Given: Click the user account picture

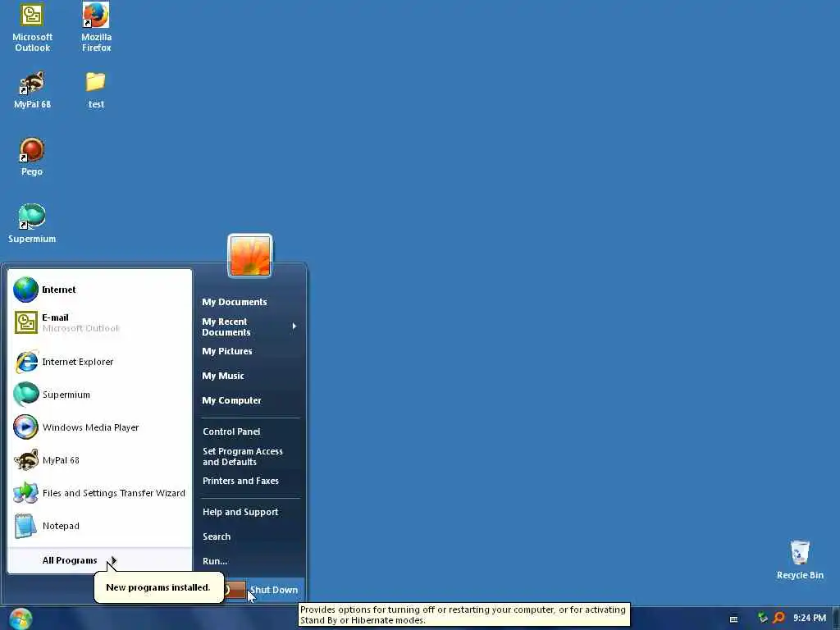Looking at the screenshot, I should (250, 256).
